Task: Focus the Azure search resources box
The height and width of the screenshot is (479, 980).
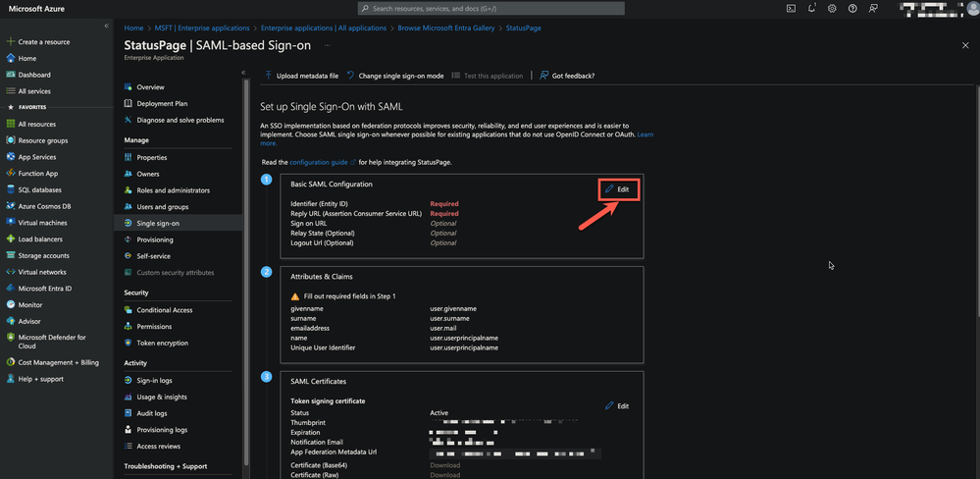Action: tap(490, 9)
